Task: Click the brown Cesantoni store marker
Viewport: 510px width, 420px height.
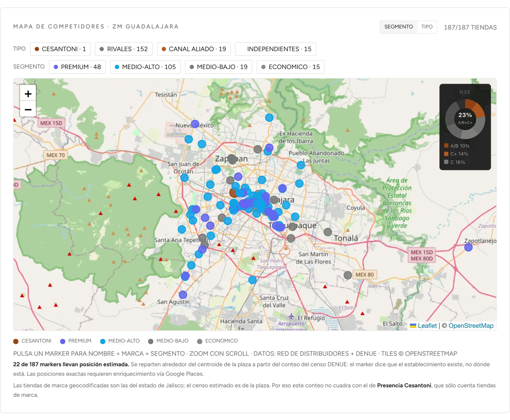Action: [233, 193]
